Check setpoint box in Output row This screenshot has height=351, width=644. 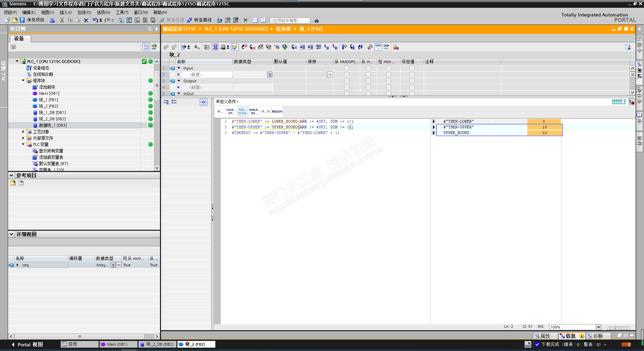[x=412, y=81]
